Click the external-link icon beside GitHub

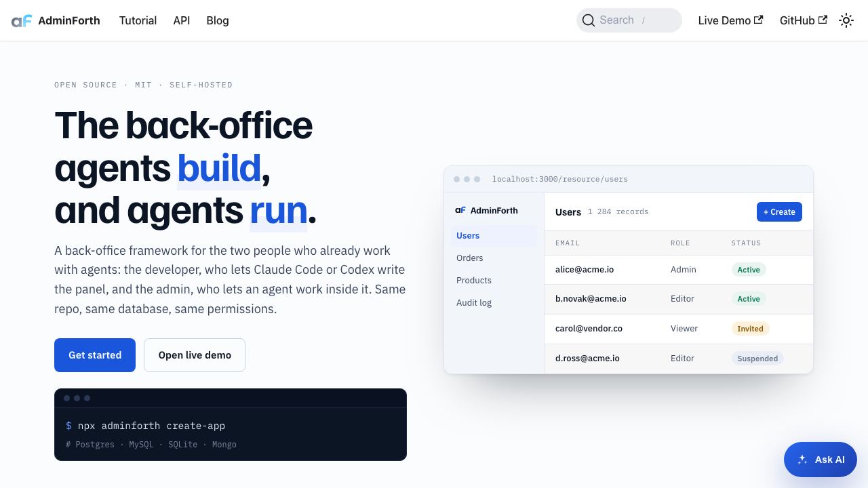[823, 20]
